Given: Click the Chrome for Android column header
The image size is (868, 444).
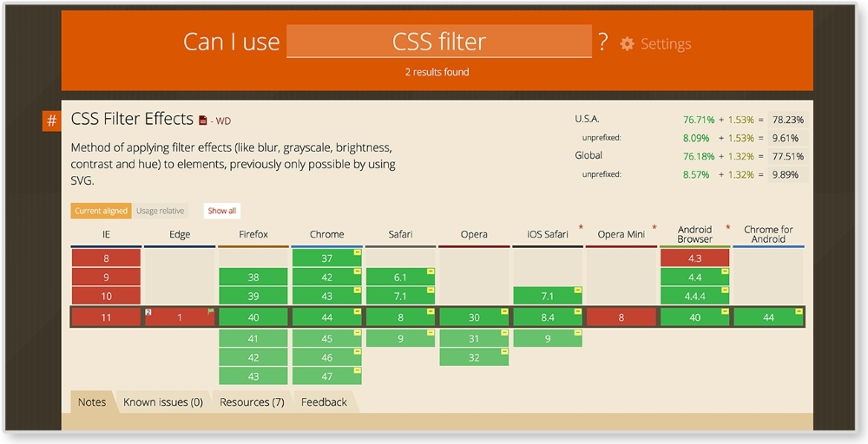Looking at the screenshot, I should click(768, 234).
